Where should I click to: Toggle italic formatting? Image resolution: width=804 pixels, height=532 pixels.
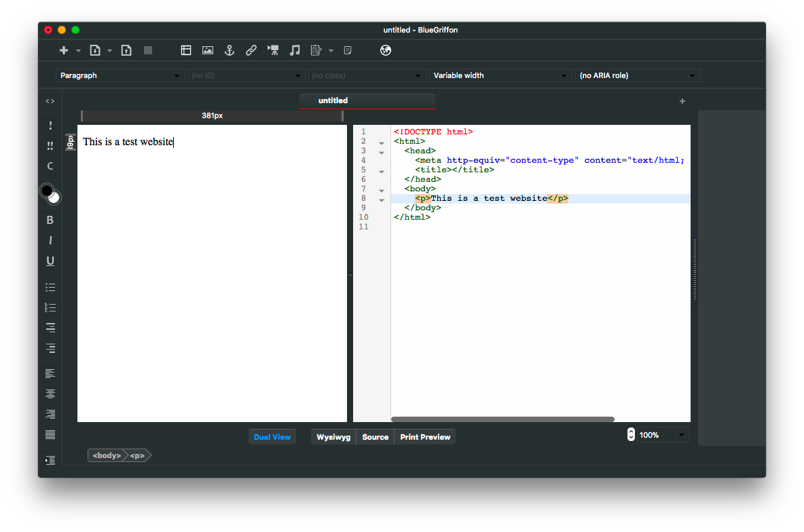pos(50,240)
